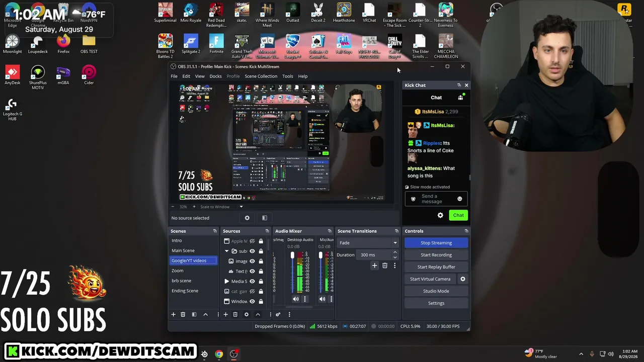Open the Help menu
Image resolution: width=644 pixels, height=362 pixels.
pyautogui.click(x=302, y=76)
